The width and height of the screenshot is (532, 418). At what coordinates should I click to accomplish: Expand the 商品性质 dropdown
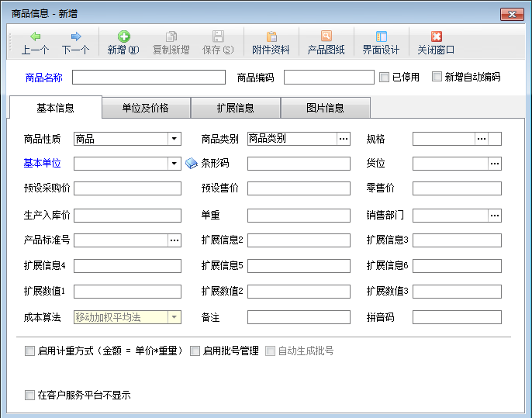point(174,140)
